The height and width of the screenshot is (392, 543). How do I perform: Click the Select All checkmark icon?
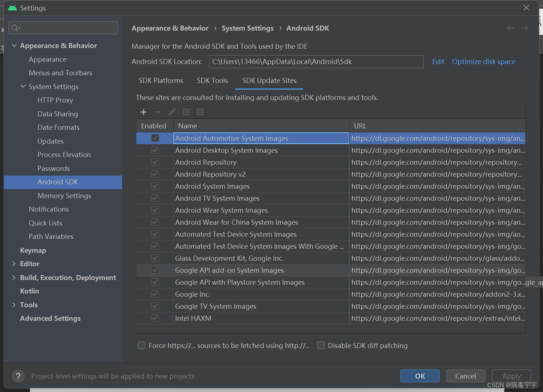[x=186, y=112]
